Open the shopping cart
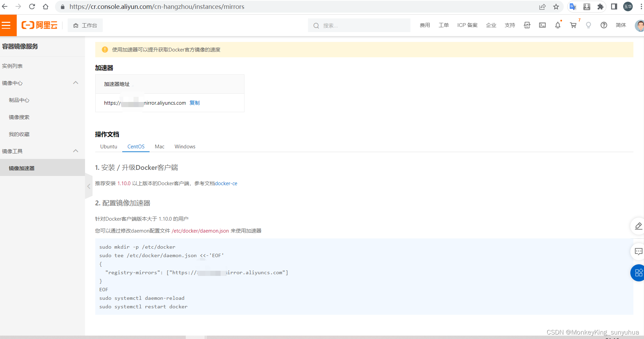Image resolution: width=644 pixels, height=339 pixels. coord(573,25)
